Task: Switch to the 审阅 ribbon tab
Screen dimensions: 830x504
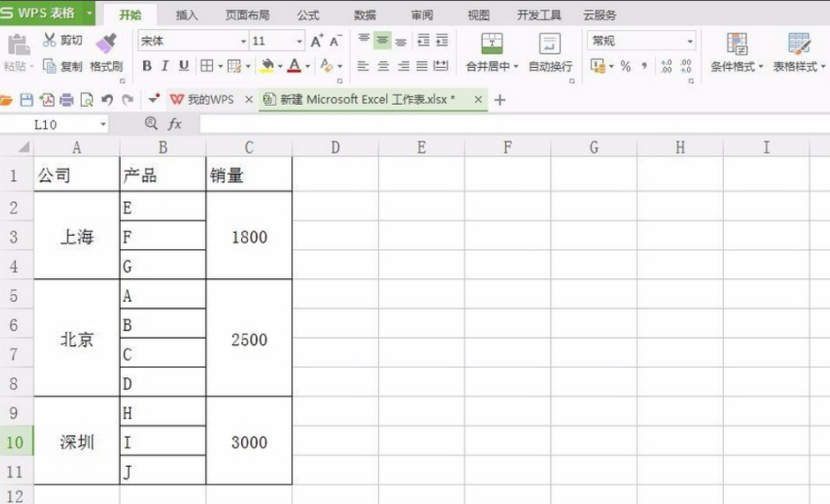Action: pos(422,15)
